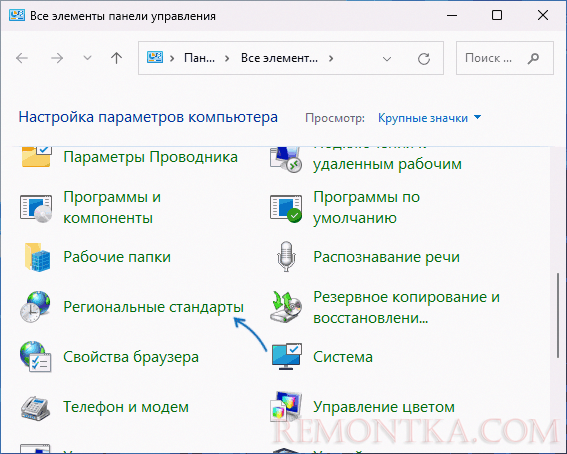Click the 'Пан...' breadcrumb segment
The height and width of the screenshot is (454, 567).
coord(199,58)
